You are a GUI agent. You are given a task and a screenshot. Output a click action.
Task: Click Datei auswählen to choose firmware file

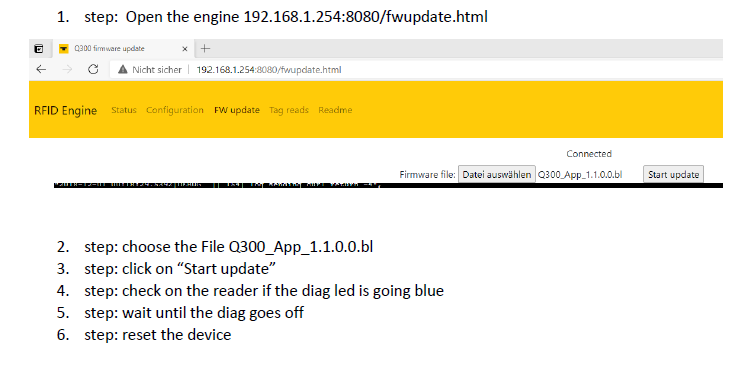[497, 175]
